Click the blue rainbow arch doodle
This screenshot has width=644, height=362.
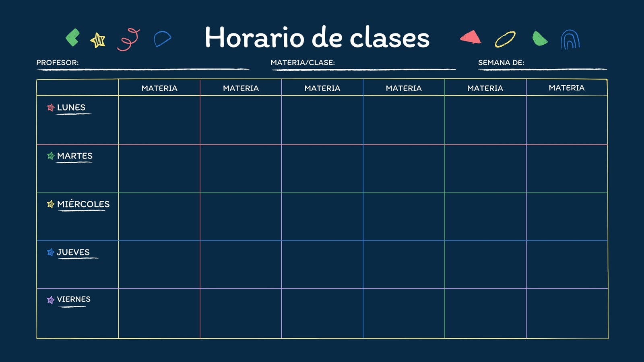coord(570,40)
